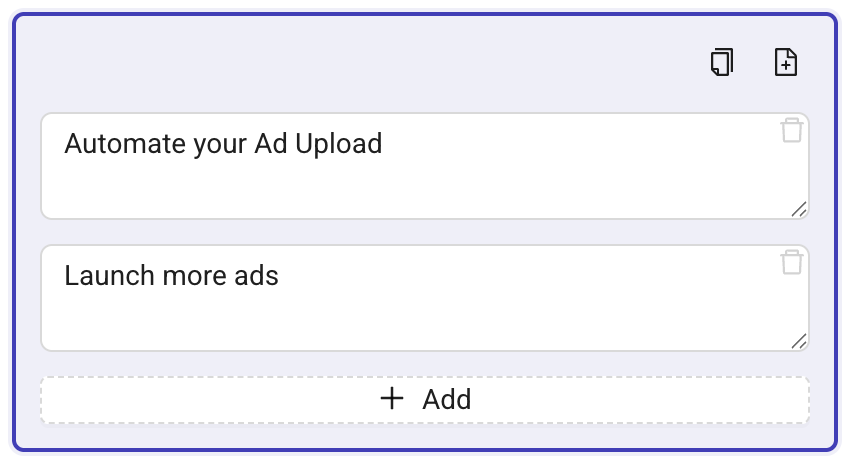Click the plus icon beside Add
The image size is (862, 470).
(x=393, y=399)
